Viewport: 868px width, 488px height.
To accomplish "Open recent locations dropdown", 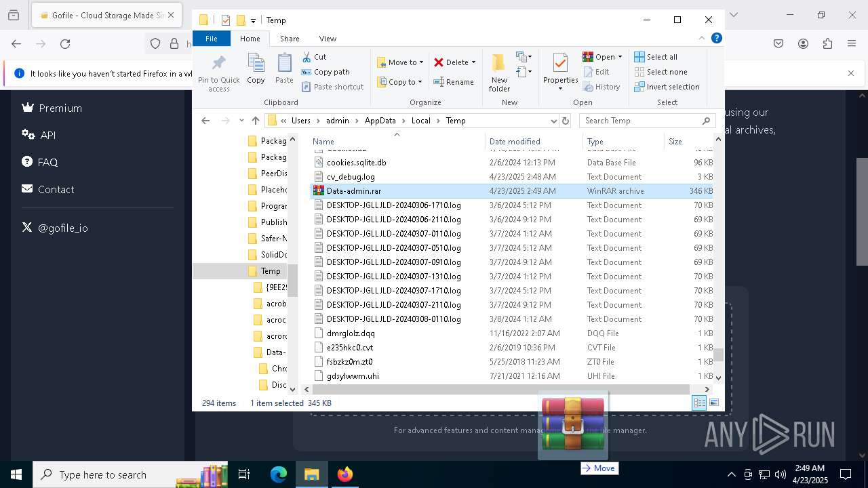I will (x=241, y=121).
